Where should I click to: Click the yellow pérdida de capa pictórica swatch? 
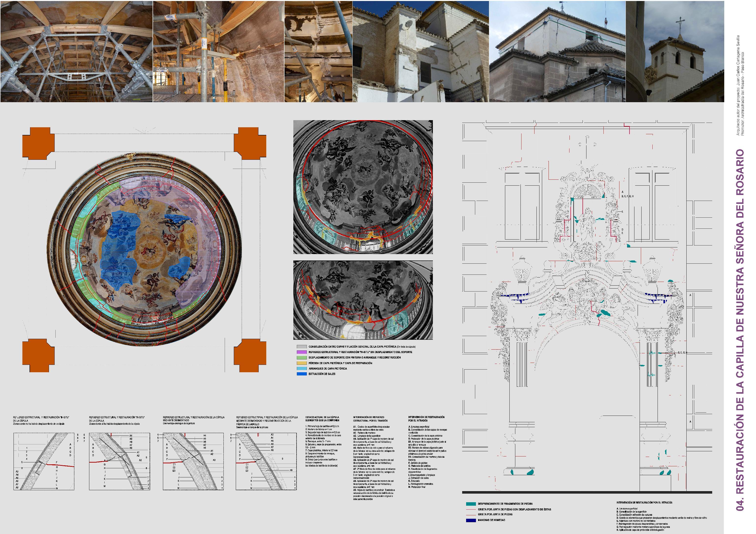click(302, 363)
